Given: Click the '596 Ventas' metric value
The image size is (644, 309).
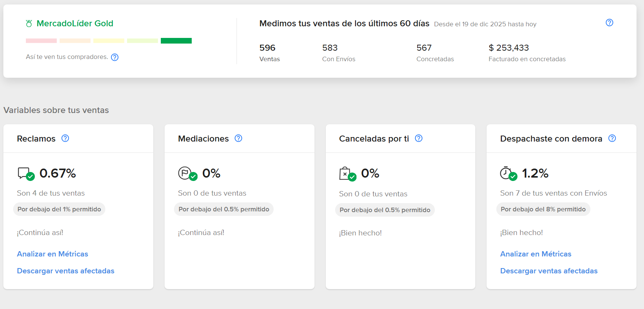Looking at the screenshot, I should (x=267, y=48).
